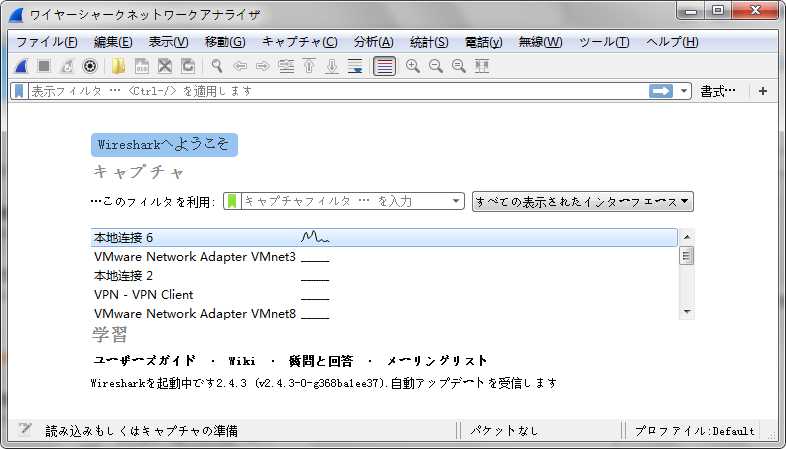Add a display filter button with plus

(x=763, y=91)
